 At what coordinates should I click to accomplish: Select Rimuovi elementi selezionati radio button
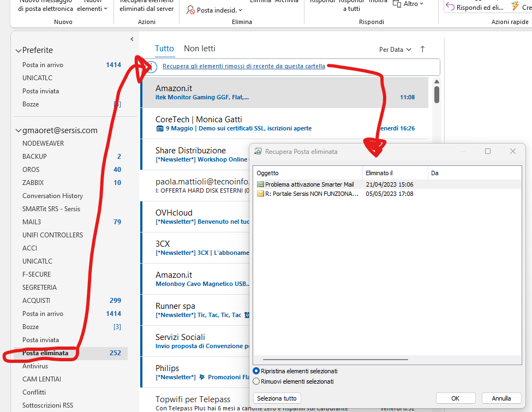pos(256,381)
